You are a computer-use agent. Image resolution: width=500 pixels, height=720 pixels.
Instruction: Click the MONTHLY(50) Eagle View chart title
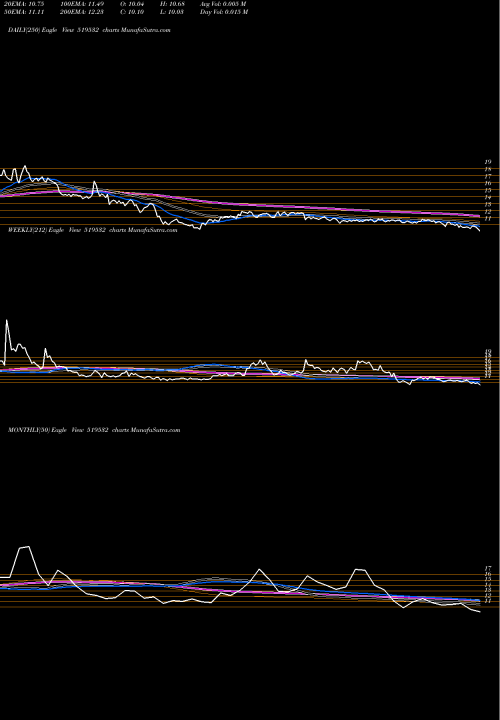pyautogui.click(x=94, y=430)
